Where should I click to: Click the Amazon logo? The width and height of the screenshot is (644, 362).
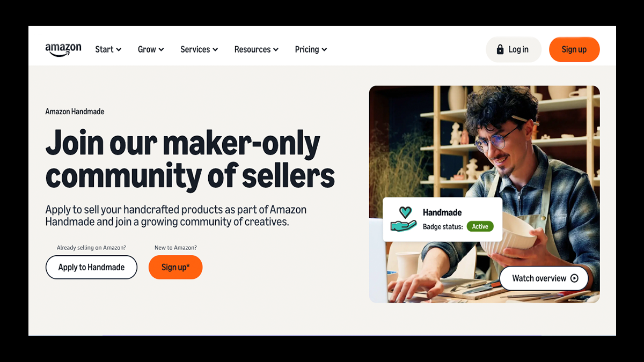click(x=63, y=49)
